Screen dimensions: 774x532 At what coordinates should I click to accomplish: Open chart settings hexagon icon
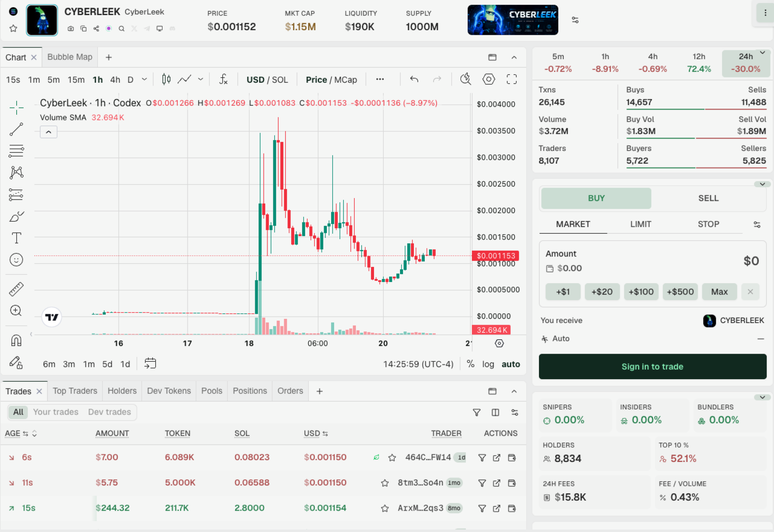coord(489,79)
